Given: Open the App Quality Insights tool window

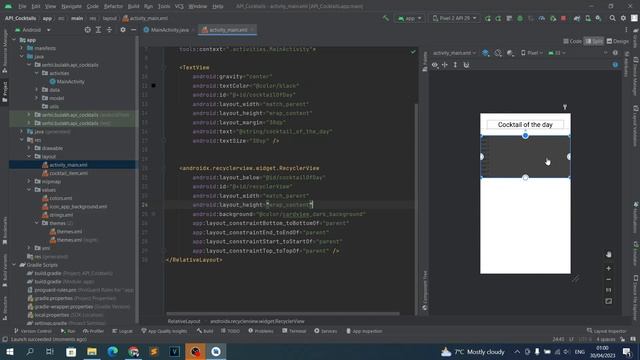Looking at the screenshot, I should (x=164, y=331).
